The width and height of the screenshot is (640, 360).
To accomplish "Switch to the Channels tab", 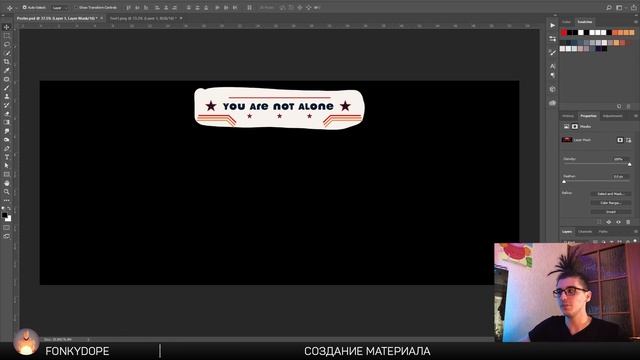I will (x=585, y=231).
